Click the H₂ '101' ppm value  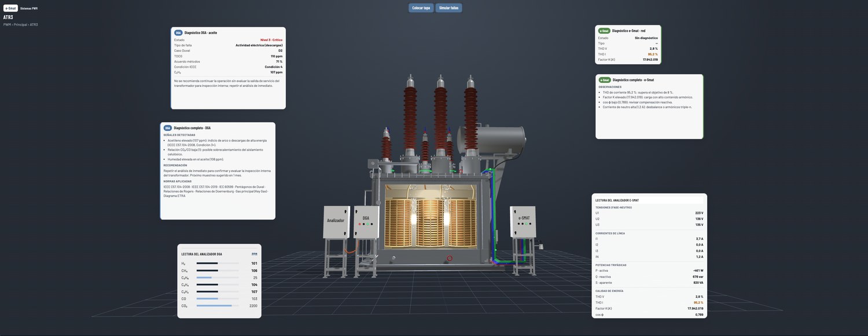[254, 264]
